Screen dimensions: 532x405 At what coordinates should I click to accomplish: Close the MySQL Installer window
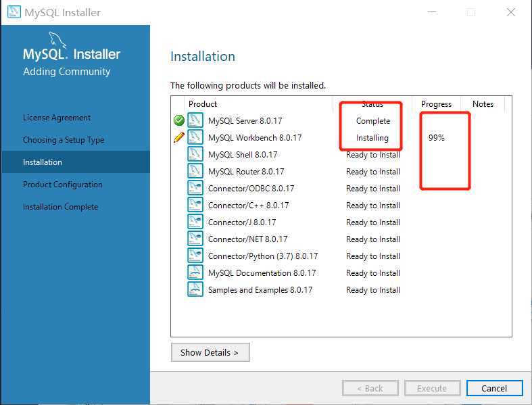coord(510,12)
